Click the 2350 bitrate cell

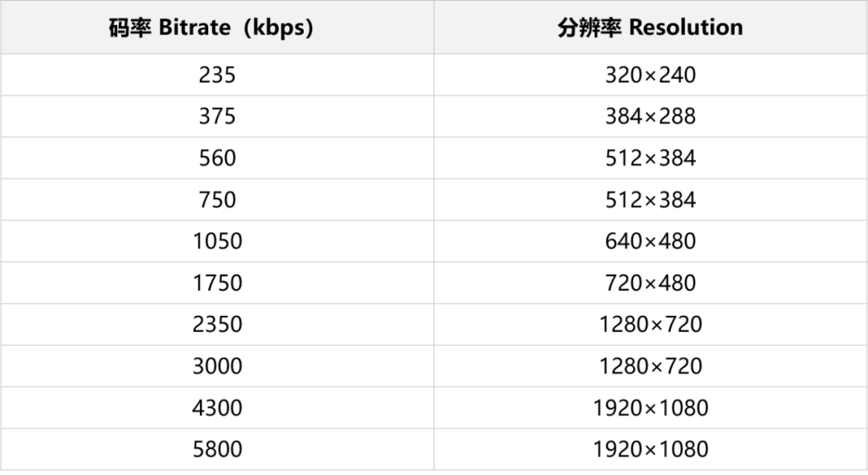click(217, 325)
